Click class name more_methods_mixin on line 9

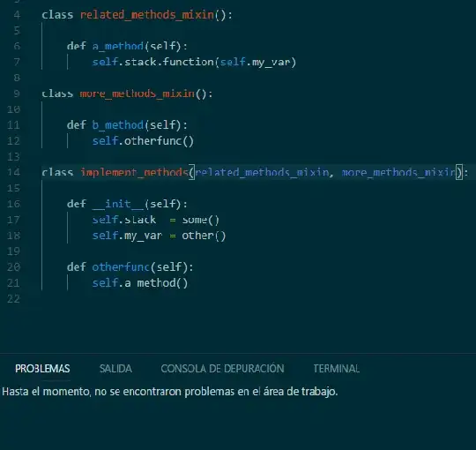tap(138, 94)
